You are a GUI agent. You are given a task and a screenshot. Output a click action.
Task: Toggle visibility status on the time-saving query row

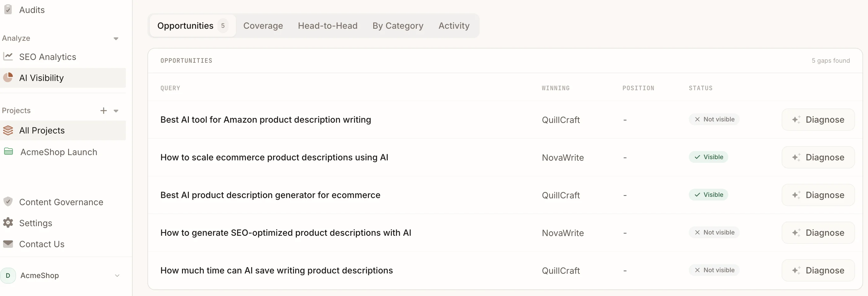point(714,270)
